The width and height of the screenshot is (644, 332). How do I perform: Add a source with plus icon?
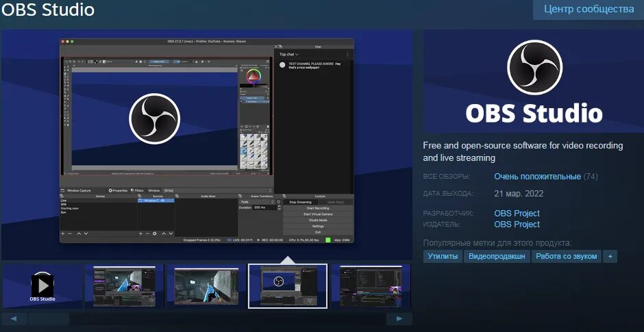[x=140, y=233]
